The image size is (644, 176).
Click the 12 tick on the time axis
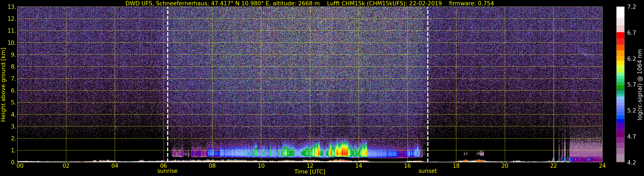tap(310, 166)
